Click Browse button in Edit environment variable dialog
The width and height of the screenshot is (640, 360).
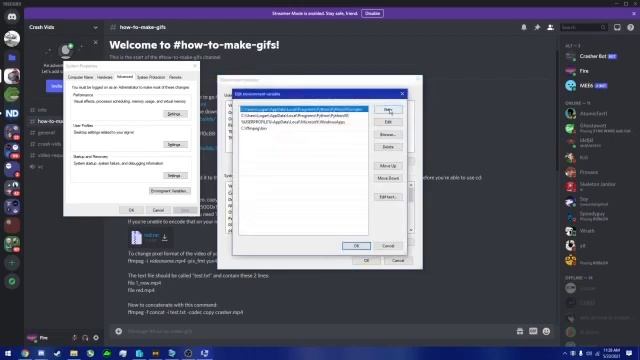click(388, 134)
